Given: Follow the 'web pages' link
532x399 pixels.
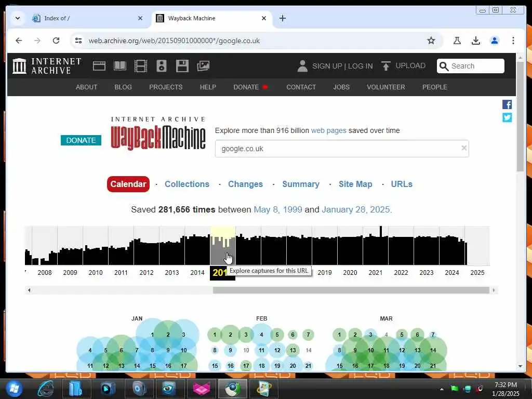Looking at the screenshot, I should [x=328, y=130].
